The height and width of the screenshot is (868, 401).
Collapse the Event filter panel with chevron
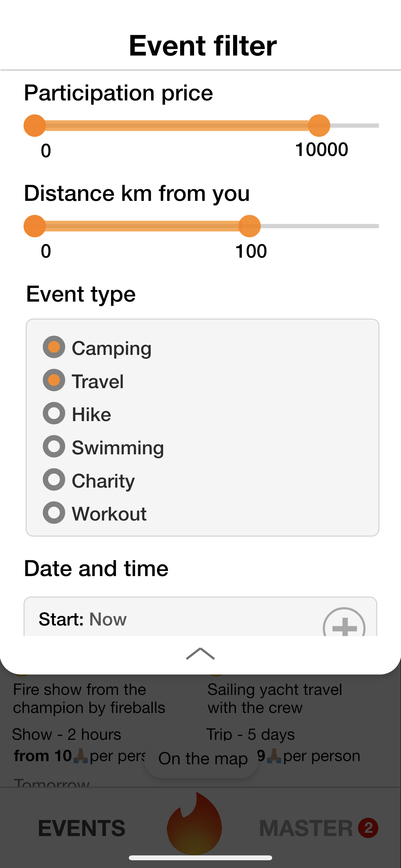[200, 654]
